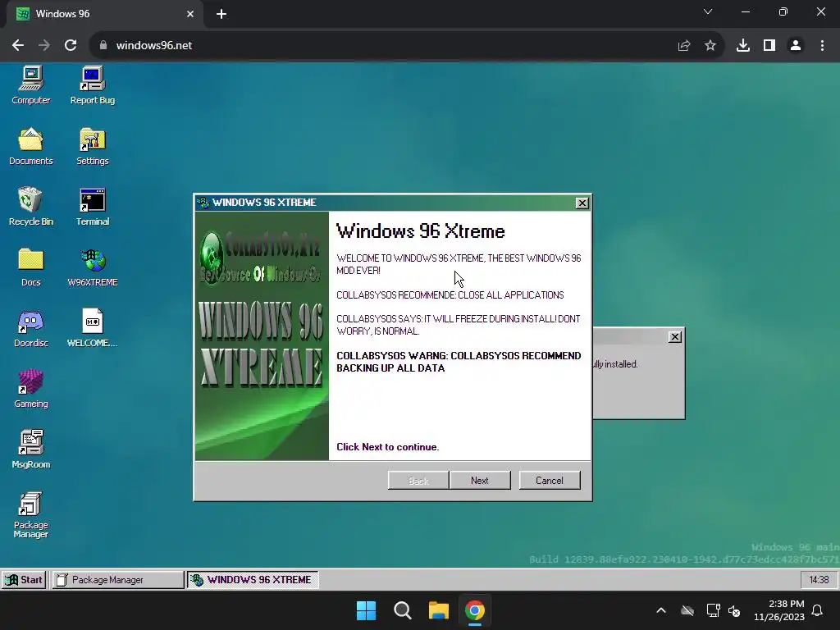This screenshot has height=630, width=840.
Task: Close the Windows 96 browser tab
Action: (x=190, y=14)
